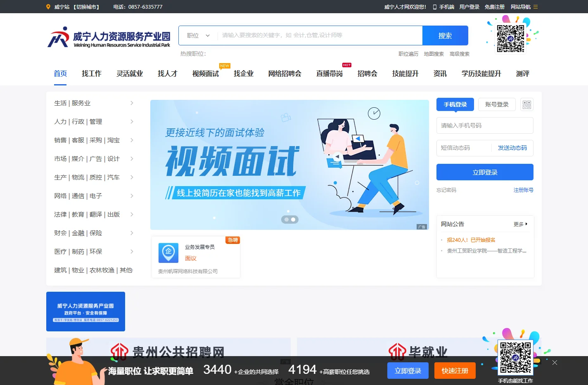
Task: Select the second carousel dot indicator
Action: click(x=293, y=220)
